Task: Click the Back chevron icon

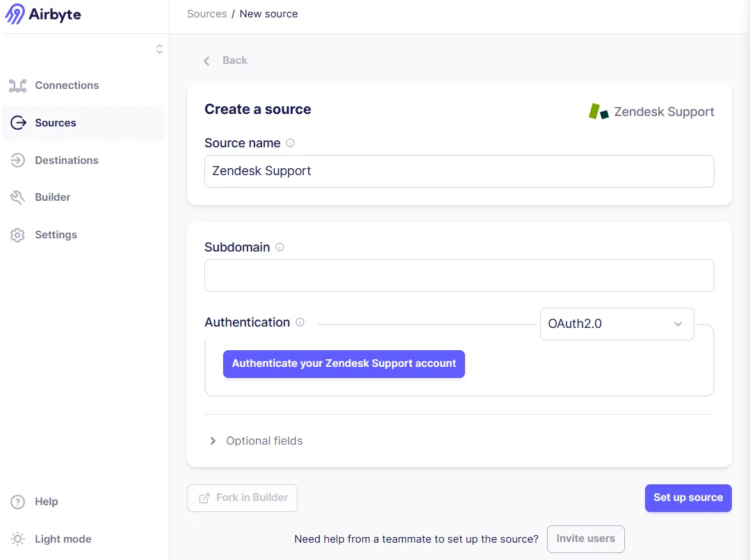Action: [x=206, y=60]
